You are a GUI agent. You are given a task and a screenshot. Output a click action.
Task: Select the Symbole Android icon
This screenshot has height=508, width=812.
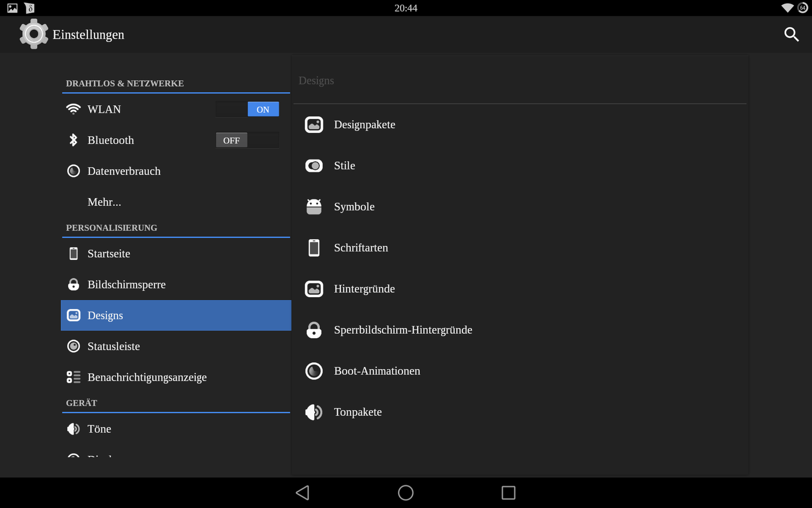(x=314, y=207)
